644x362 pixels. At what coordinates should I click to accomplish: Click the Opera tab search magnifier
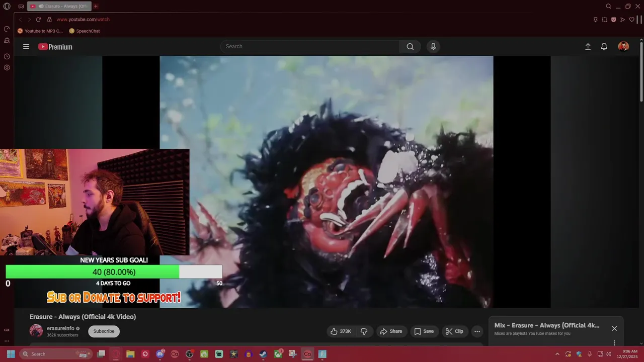point(608,7)
